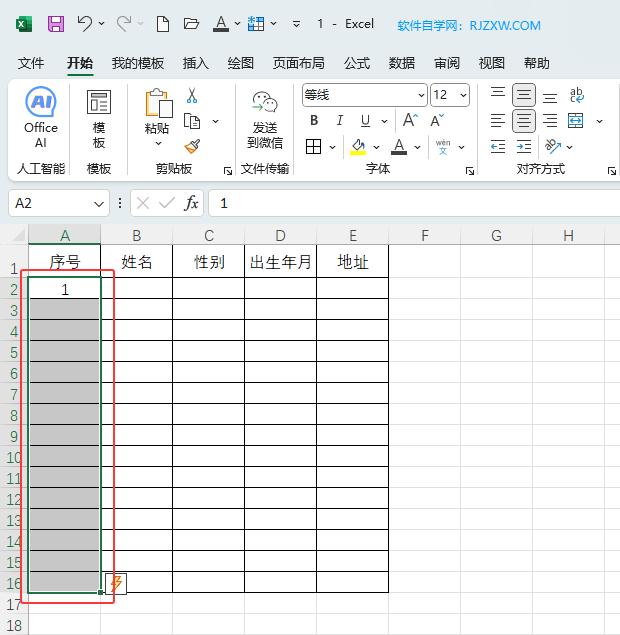Viewport: 620px width, 635px height.
Task: Select header cell 出生年月
Action: coord(280,262)
